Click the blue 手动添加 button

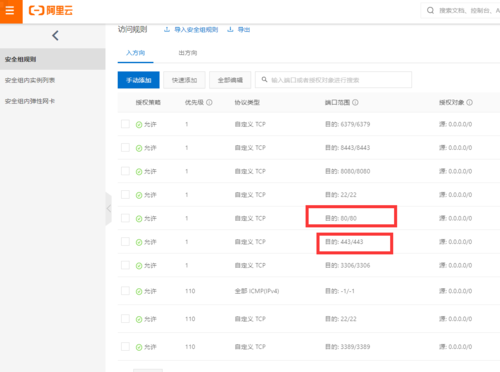138,80
